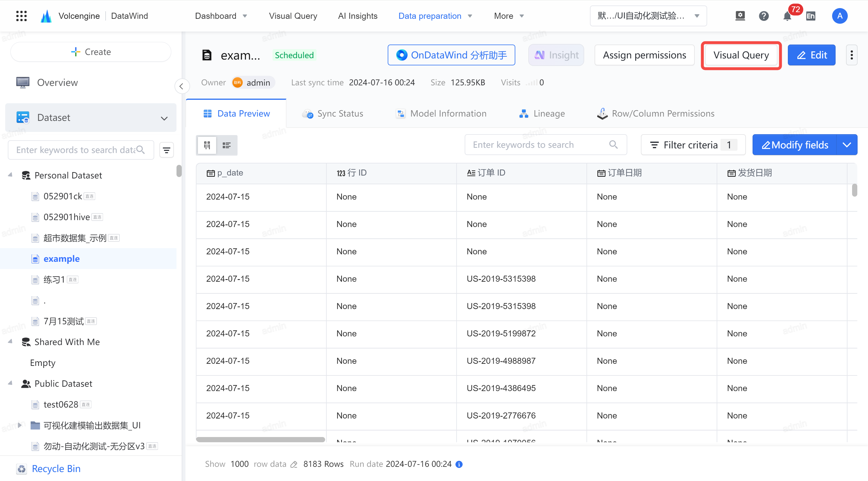Collapse the left sidebar arrow button
This screenshot has height=481, width=868.
point(181,86)
